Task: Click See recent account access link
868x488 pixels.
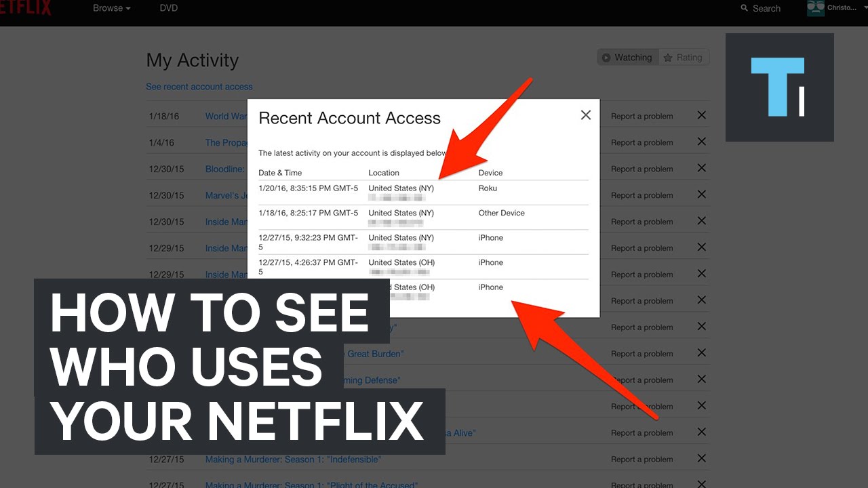Action: coord(199,87)
